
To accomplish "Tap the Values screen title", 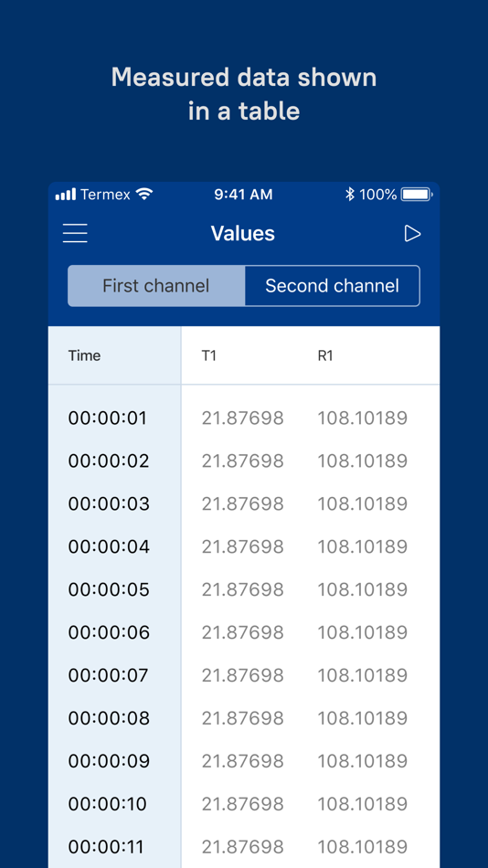I will coord(242,234).
